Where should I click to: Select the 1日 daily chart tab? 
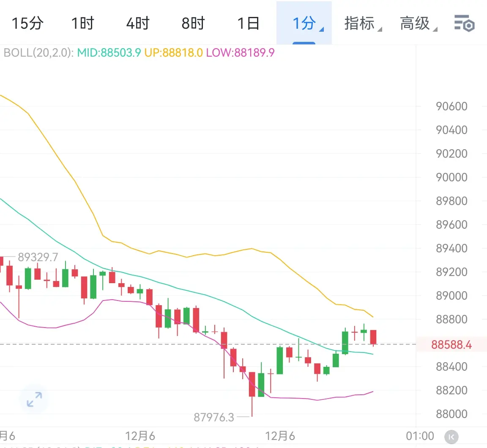click(x=249, y=24)
